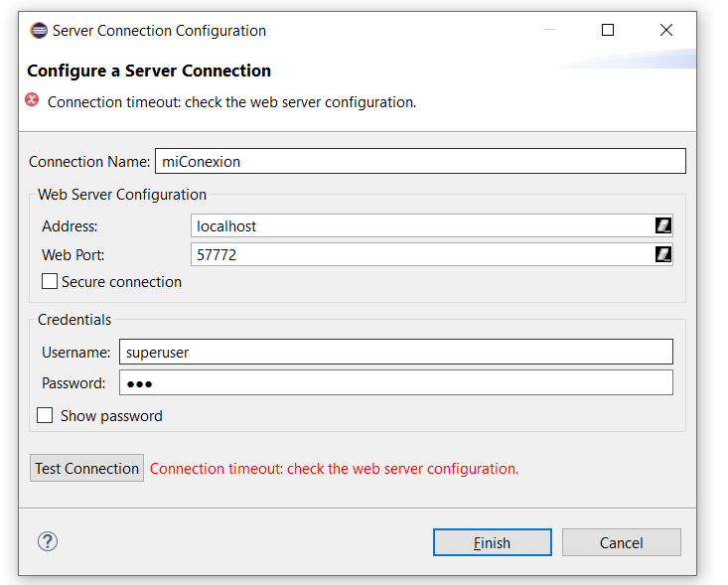728x585 pixels.
Task: Minimize the Server Connection Configuration dialog
Action: (x=549, y=31)
